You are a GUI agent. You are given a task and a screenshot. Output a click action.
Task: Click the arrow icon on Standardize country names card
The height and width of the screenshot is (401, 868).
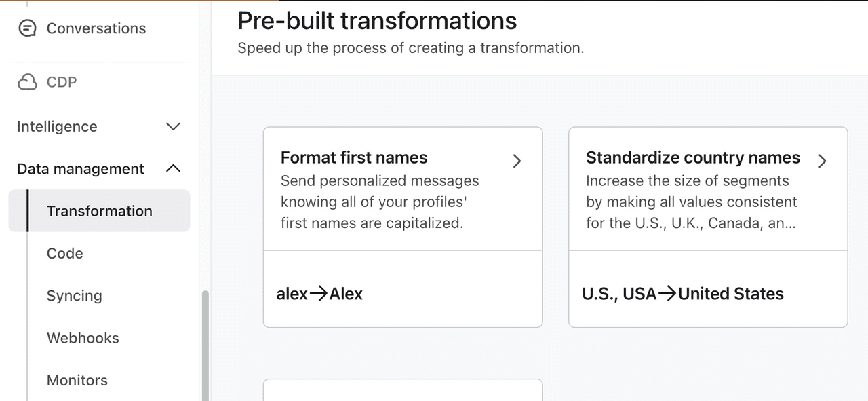(x=823, y=161)
